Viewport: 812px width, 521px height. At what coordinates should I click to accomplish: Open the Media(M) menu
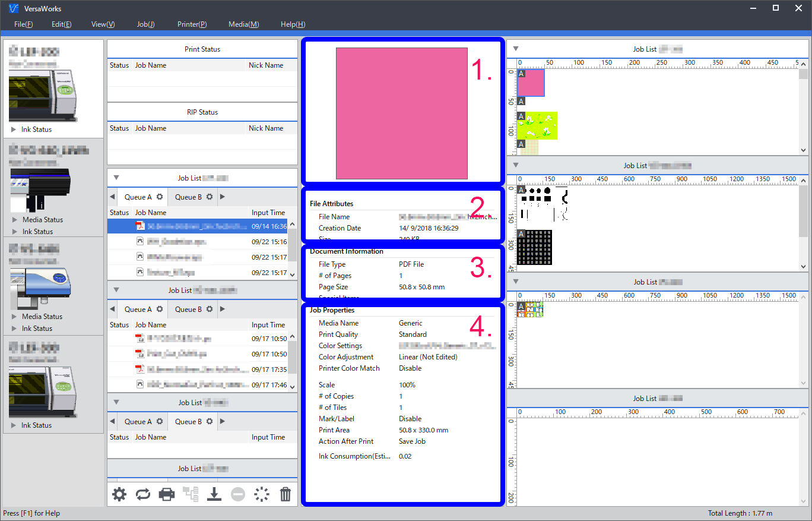(x=243, y=24)
